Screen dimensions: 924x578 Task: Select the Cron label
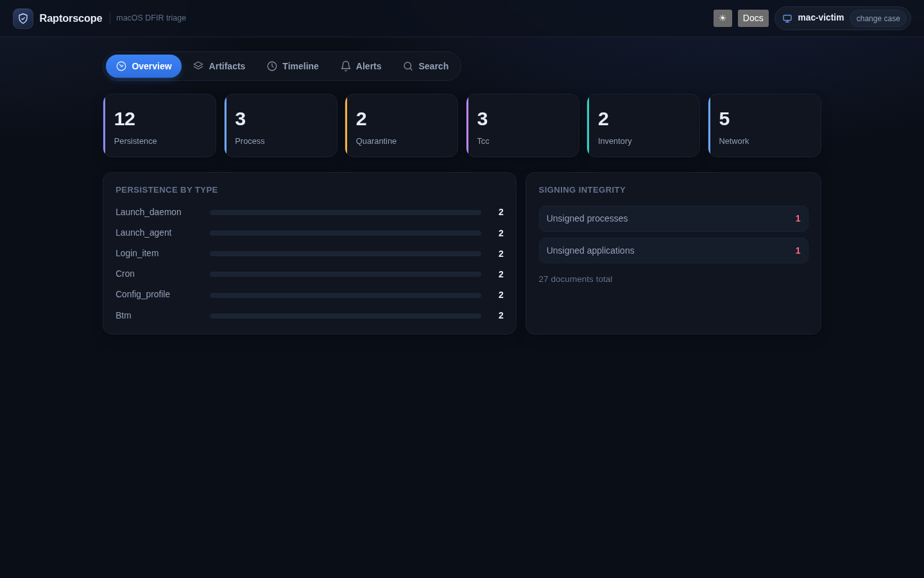[x=125, y=274]
